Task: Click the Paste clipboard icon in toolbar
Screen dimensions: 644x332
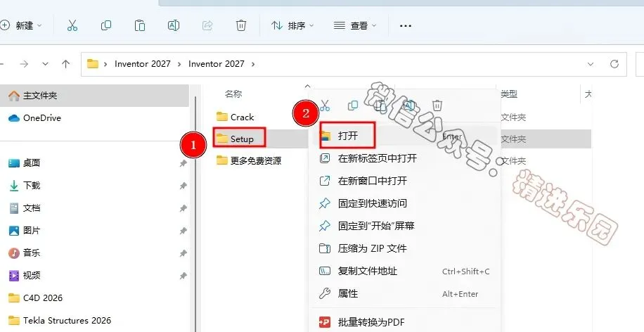Action: tap(140, 25)
